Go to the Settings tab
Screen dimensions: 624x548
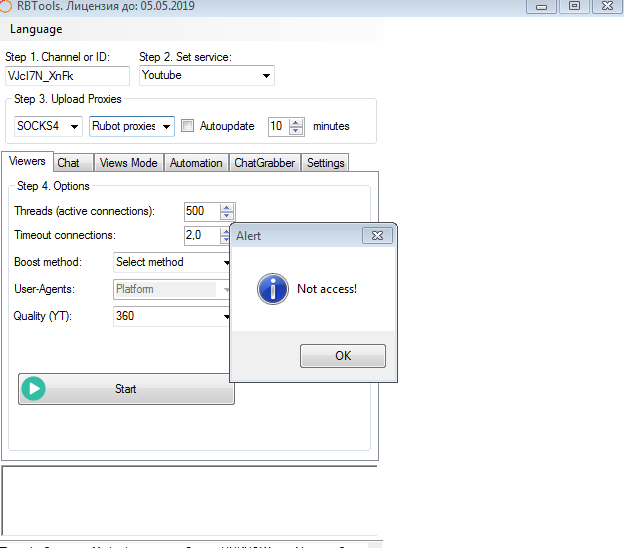pos(325,163)
